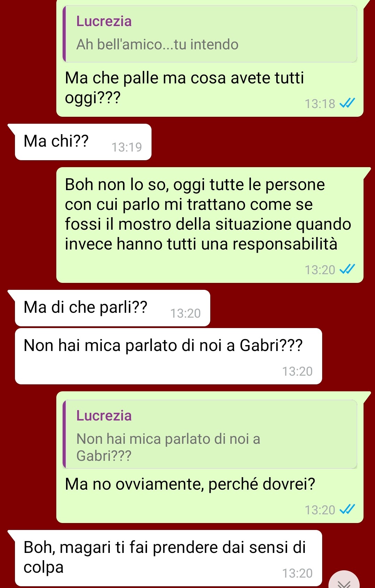Viewport: 375px width, 588px height.
Task: Select the 'Ma di che parli??' message
Action: [x=113, y=308]
